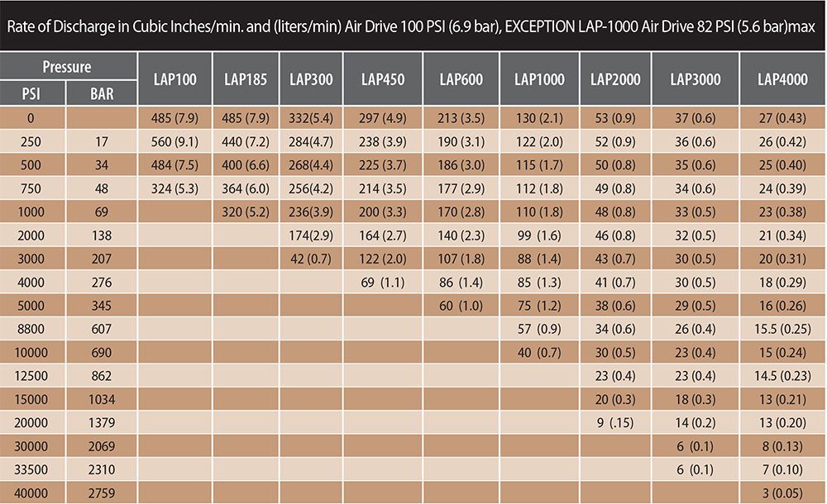The width and height of the screenshot is (827, 504).
Task: Select the LAP450 column header
Action: point(383,78)
